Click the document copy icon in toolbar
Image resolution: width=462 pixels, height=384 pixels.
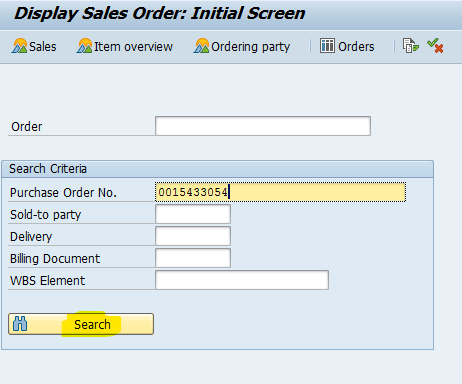pyautogui.click(x=410, y=46)
